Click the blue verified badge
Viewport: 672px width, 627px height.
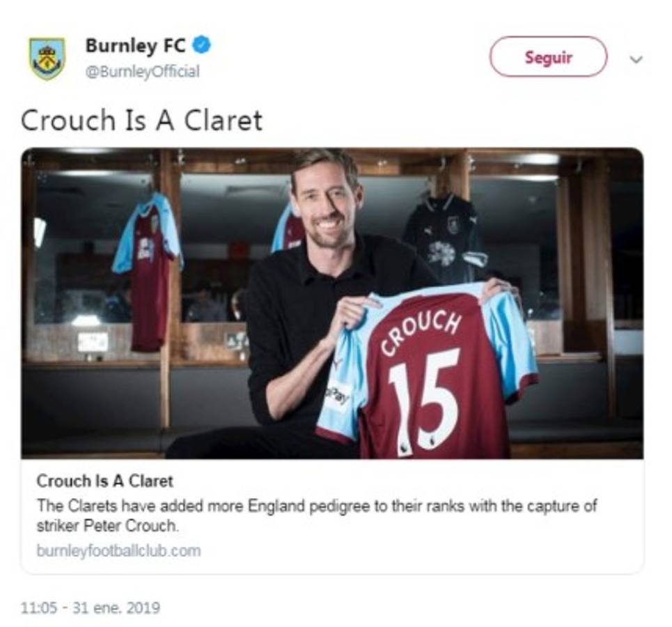202,46
